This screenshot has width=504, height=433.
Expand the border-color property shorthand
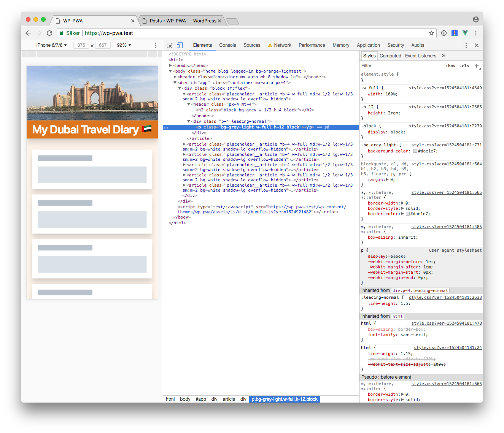(x=403, y=214)
